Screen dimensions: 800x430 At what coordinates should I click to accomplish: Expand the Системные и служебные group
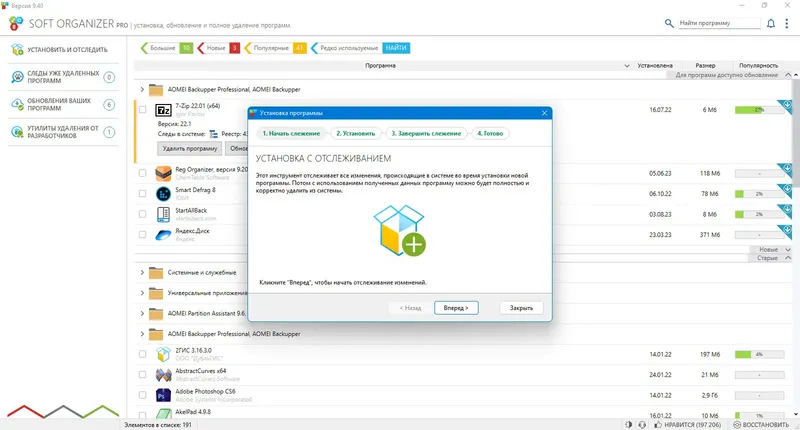[x=142, y=273]
